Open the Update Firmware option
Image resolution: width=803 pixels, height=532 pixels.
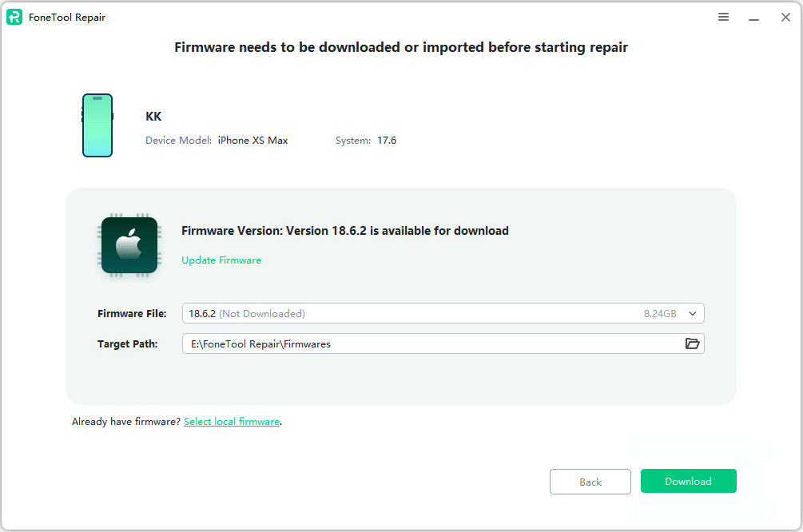click(x=221, y=260)
